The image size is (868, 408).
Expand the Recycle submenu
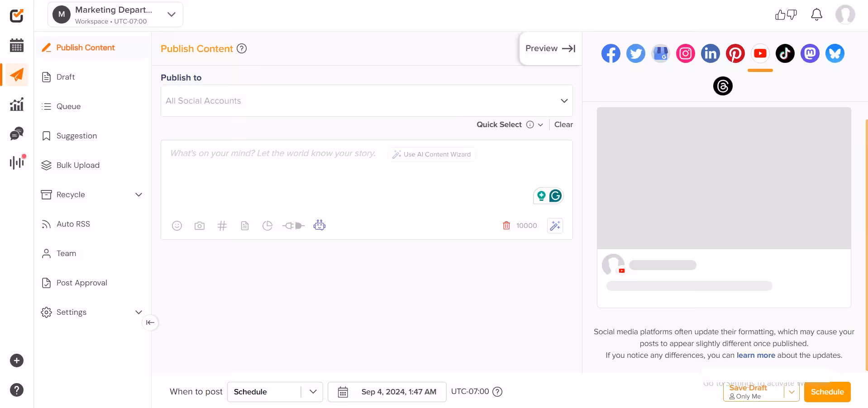pyautogui.click(x=139, y=195)
